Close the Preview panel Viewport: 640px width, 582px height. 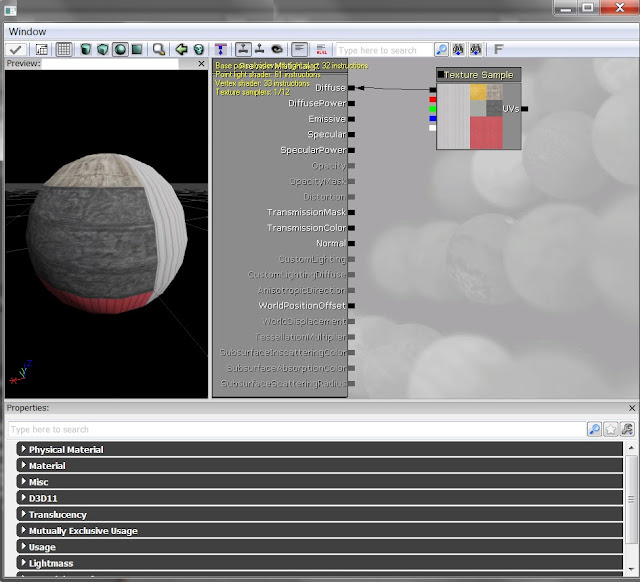pyautogui.click(x=201, y=64)
